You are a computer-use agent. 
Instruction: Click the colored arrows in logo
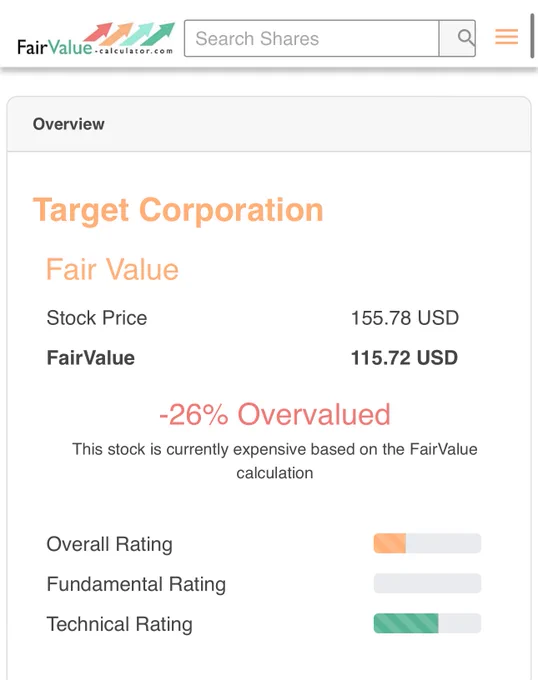(x=129, y=33)
